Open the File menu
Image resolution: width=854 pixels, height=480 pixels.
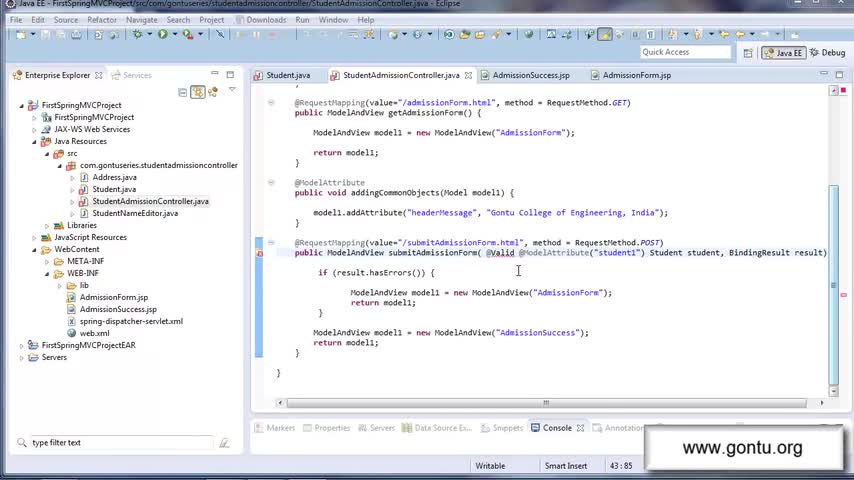click(x=16, y=20)
